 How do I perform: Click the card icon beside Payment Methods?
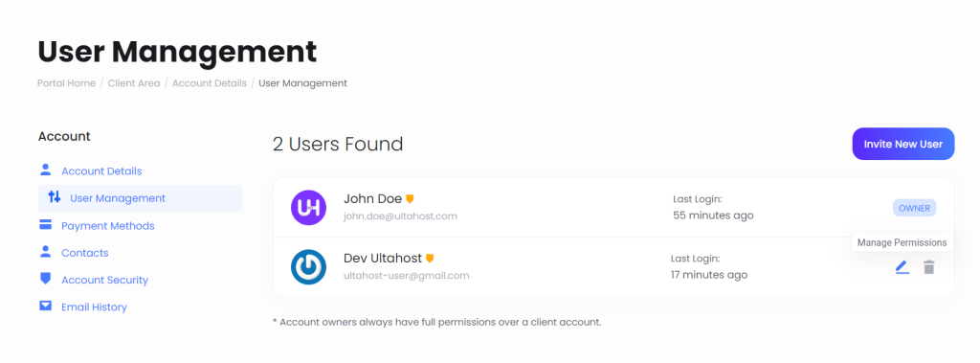[45, 225]
